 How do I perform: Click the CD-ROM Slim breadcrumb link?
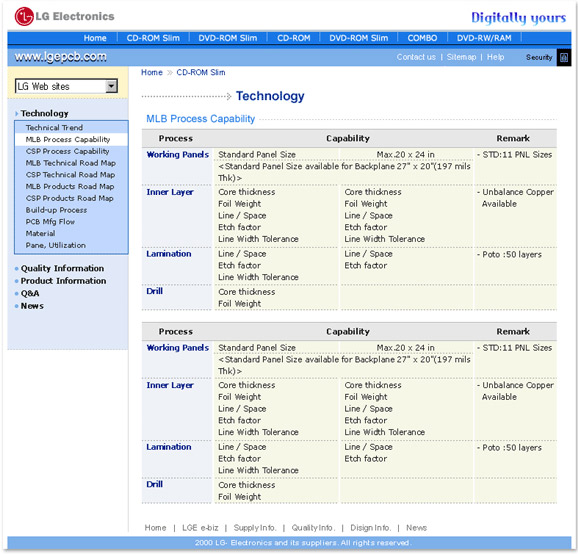(201, 72)
